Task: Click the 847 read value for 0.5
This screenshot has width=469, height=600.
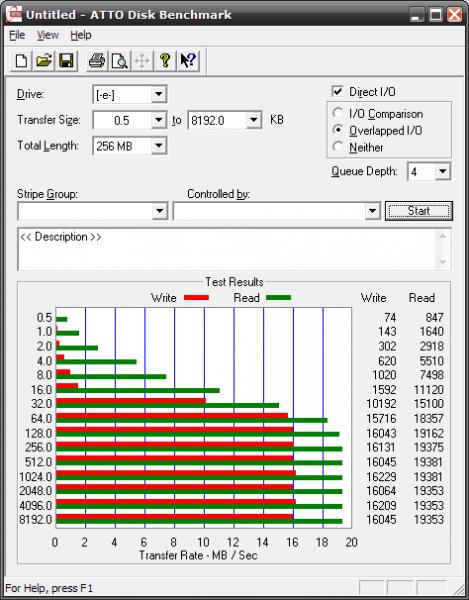Action: [x=434, y=318]
